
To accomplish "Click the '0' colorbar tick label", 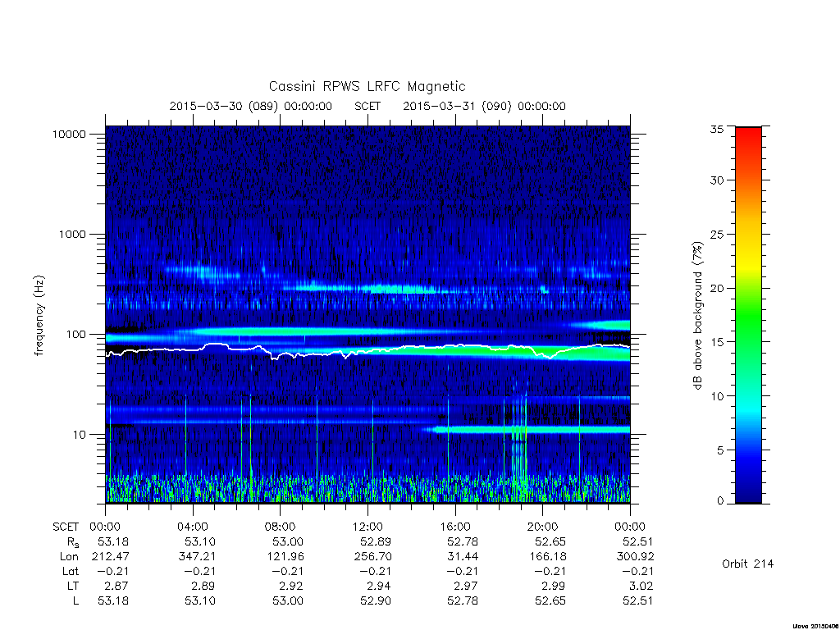I will tap(720, 501).
